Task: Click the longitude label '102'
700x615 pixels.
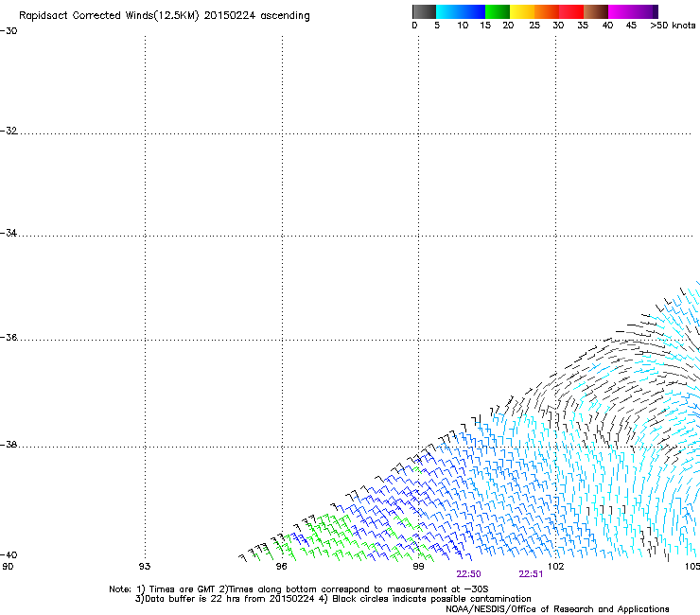Action: click(x=556, y=567)
